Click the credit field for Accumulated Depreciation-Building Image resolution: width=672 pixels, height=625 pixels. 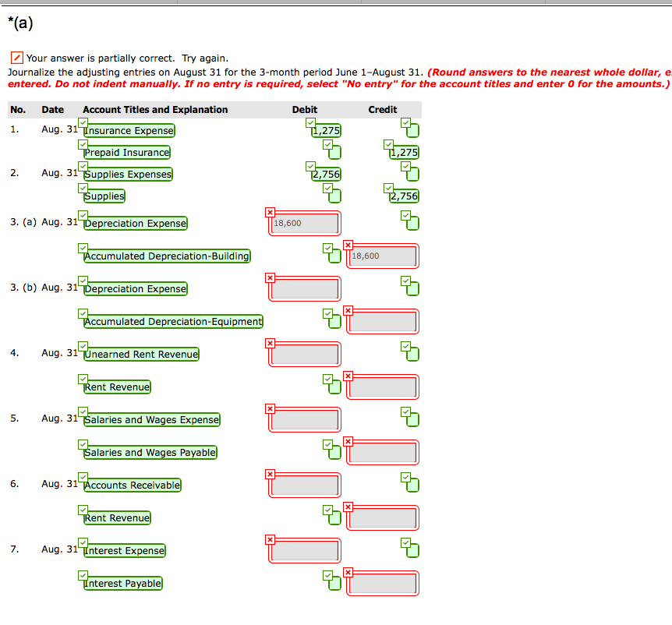click(x=383, y=256)
